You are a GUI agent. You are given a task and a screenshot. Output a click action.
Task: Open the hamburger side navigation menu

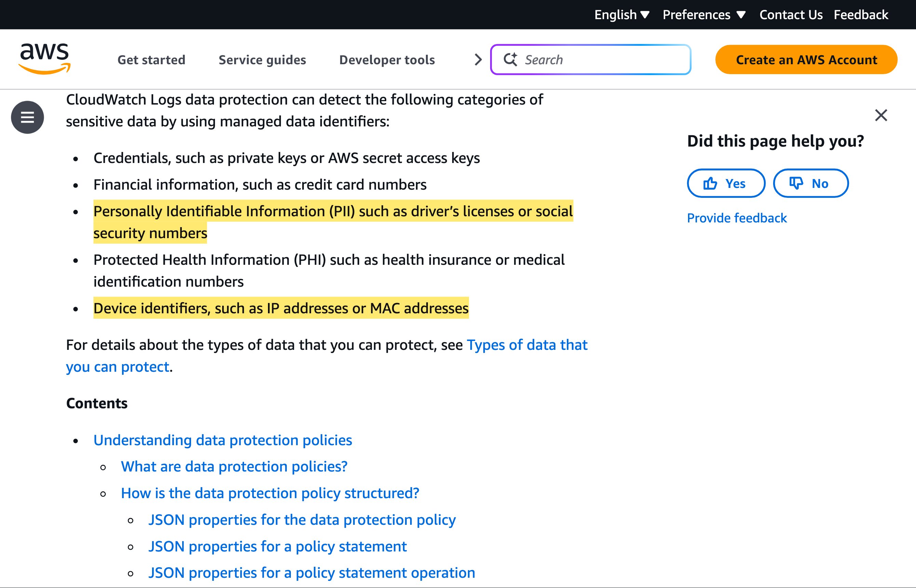[x=27, y=117]
